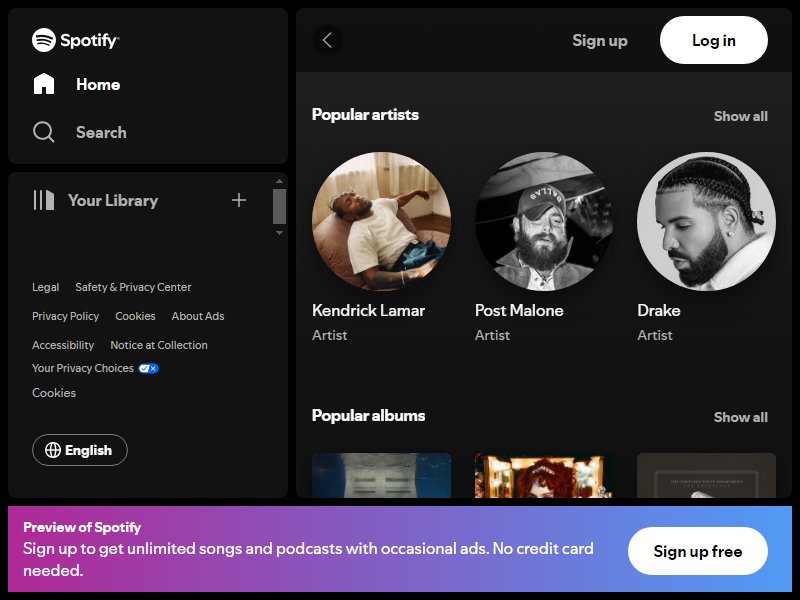The image size is (800, 600).
Task: Go back using the left chevron
Action: 328,40
